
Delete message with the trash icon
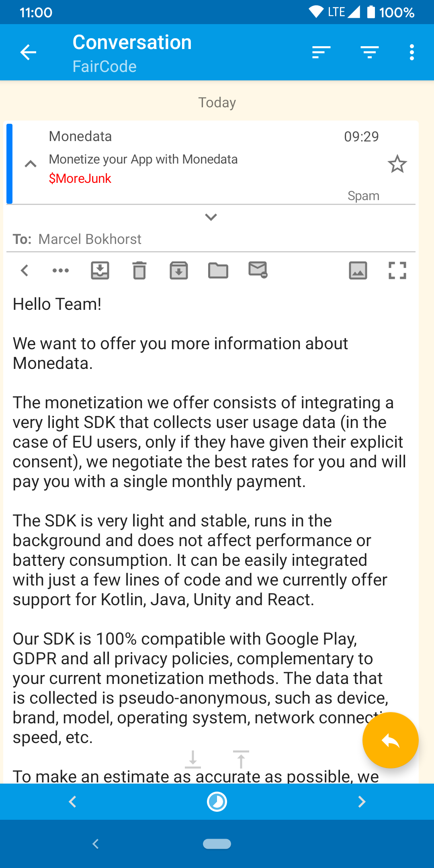pos(139,270)
